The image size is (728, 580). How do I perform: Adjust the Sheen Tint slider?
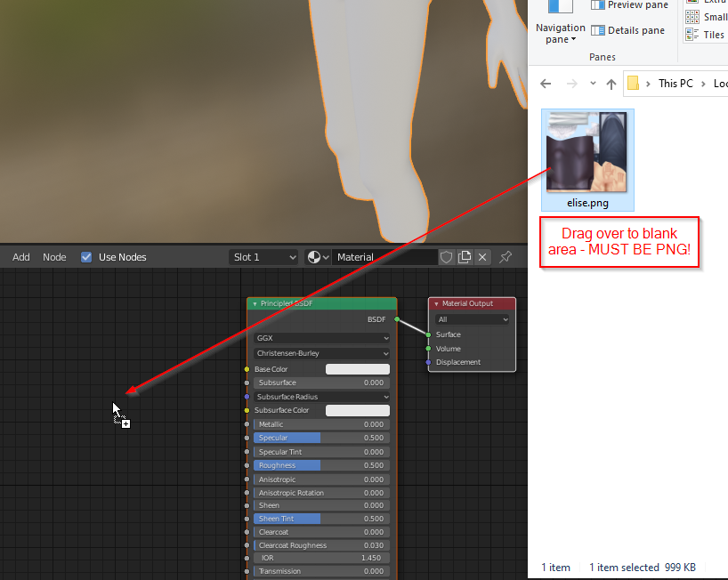322,519
